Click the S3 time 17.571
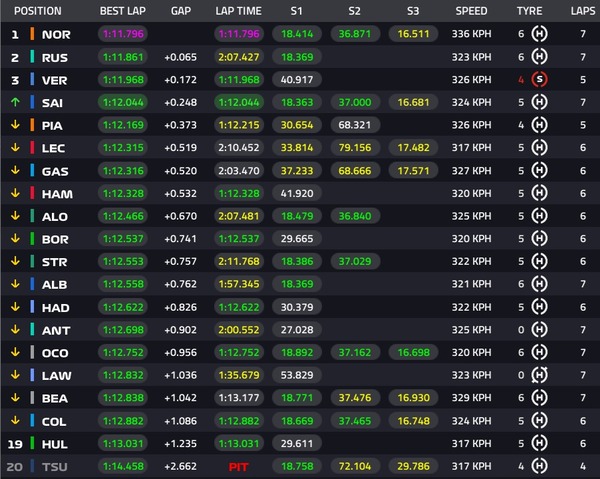Screen dimensions: 600x479 pos(413,170)
